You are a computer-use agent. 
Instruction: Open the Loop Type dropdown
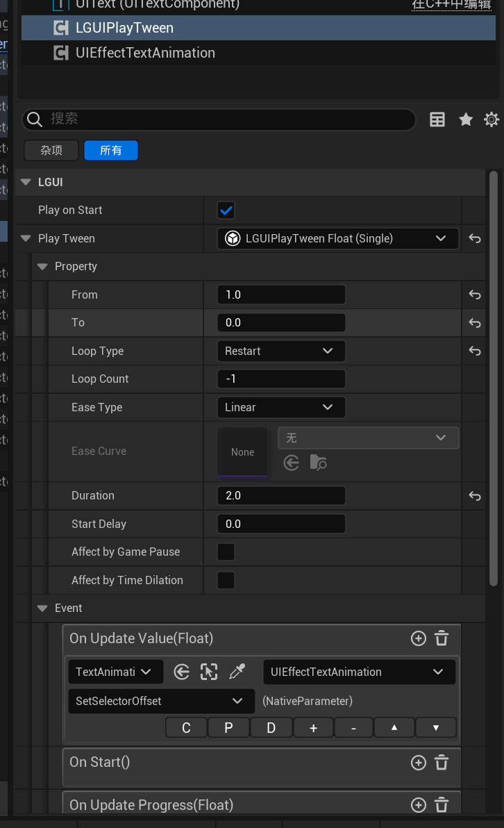pyautogui.click(x=280, y=351)
